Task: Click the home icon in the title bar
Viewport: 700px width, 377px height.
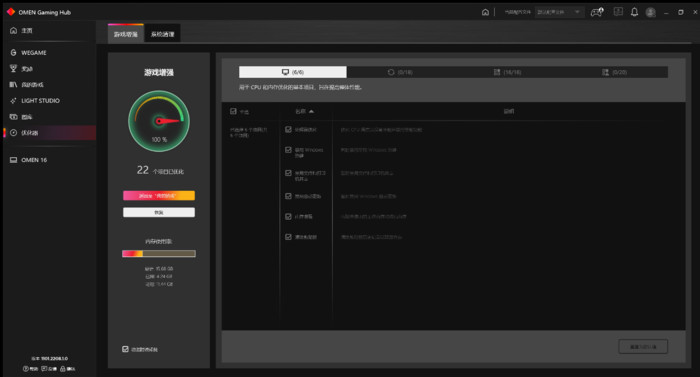Action: [x=485, y=12]
